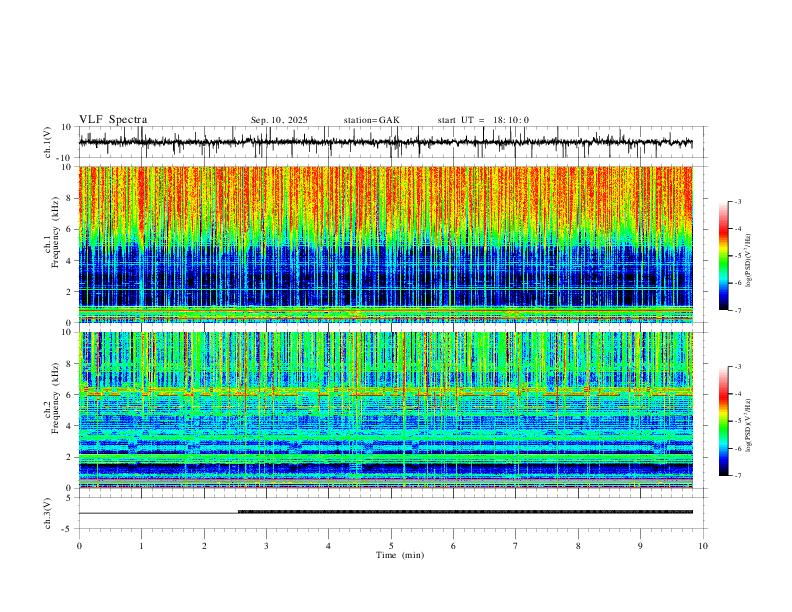This screenshot has height=612, width=792.
Task: Click the "4" kHz tick on ch.2 frequency axis
Action: (x=70, y=426)
